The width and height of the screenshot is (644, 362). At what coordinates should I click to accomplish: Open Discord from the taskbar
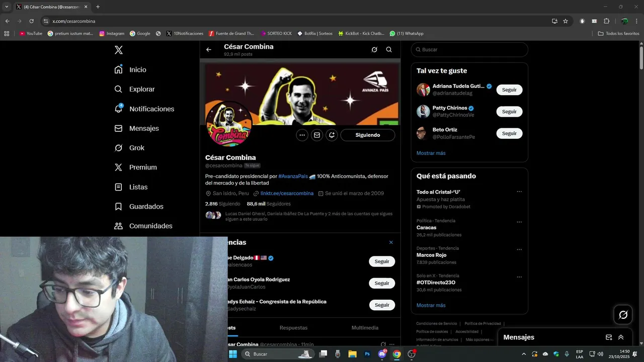[382, 354]
